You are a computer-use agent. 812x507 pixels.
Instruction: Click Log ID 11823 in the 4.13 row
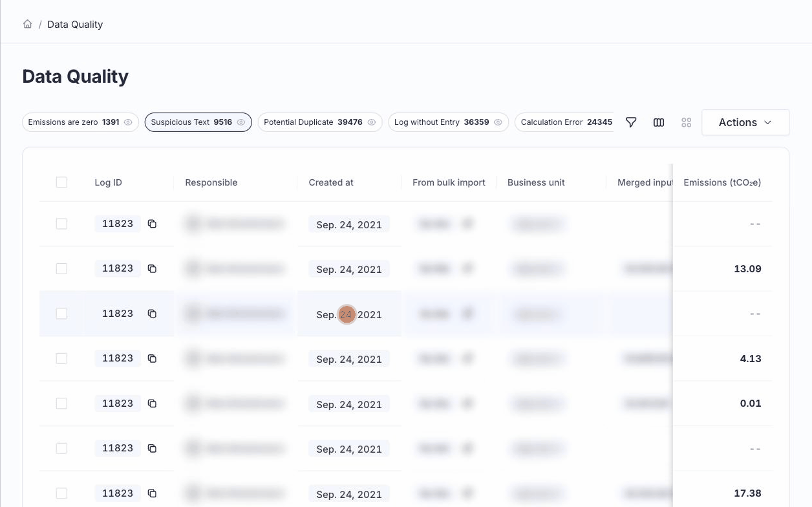(118, 358)
